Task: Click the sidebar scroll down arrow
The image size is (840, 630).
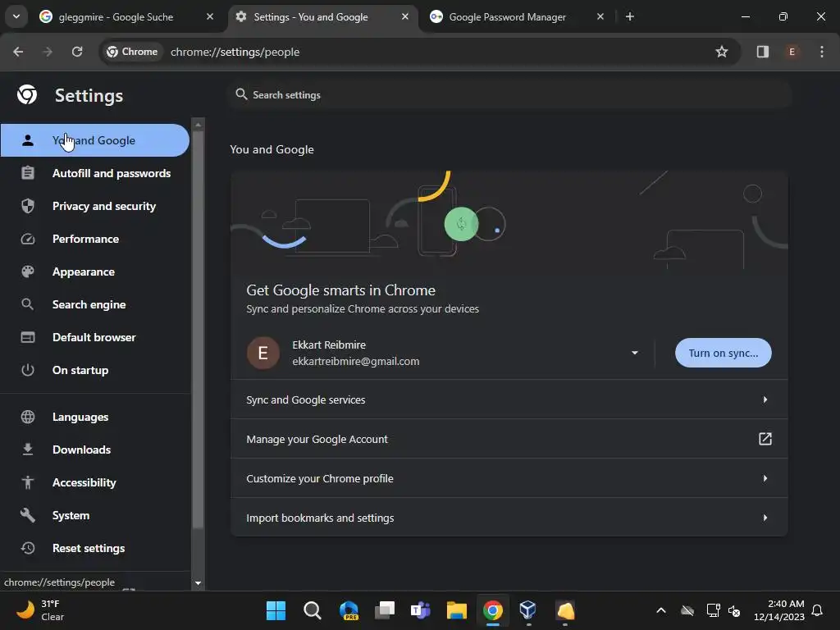Action: pyautogui.click(x=199, y=583)
